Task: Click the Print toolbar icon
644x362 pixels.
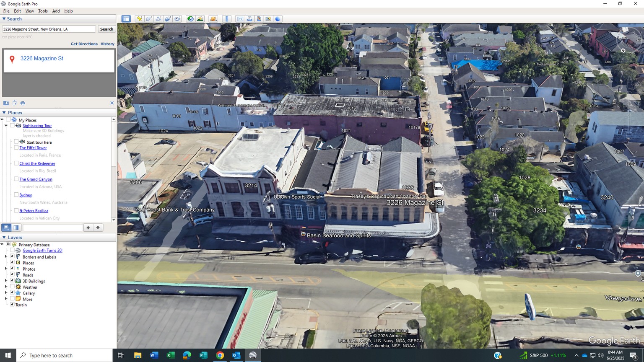Action: [x=249, y=19]
